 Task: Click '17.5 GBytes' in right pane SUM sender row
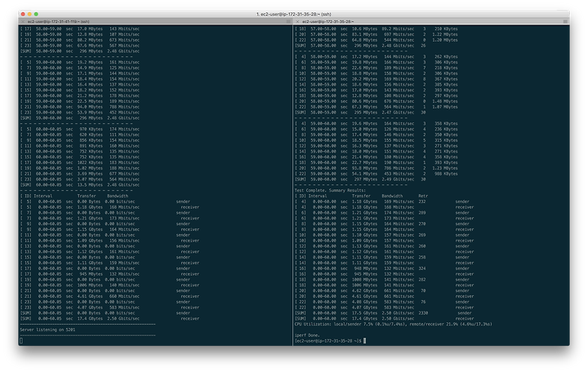pos(364,312)
